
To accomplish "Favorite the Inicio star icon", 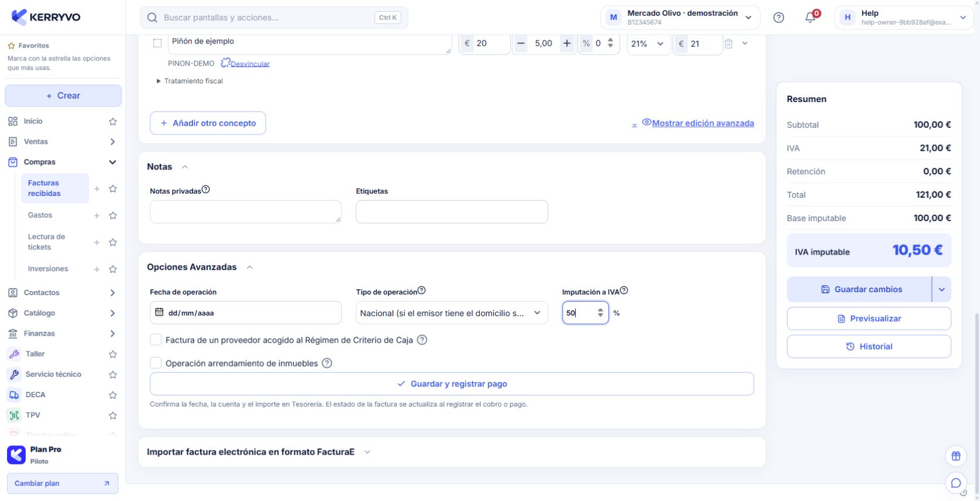I will [113, 121].
